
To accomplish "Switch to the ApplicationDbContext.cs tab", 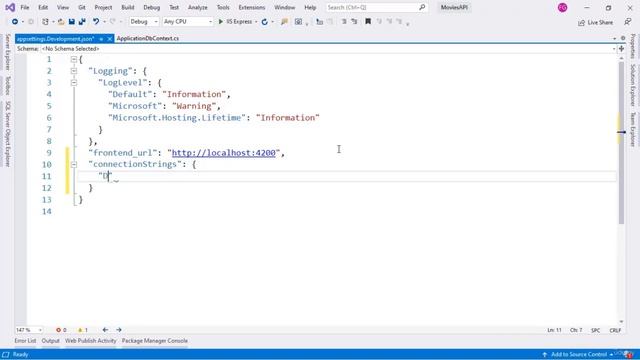I will (x=148, y=38).
